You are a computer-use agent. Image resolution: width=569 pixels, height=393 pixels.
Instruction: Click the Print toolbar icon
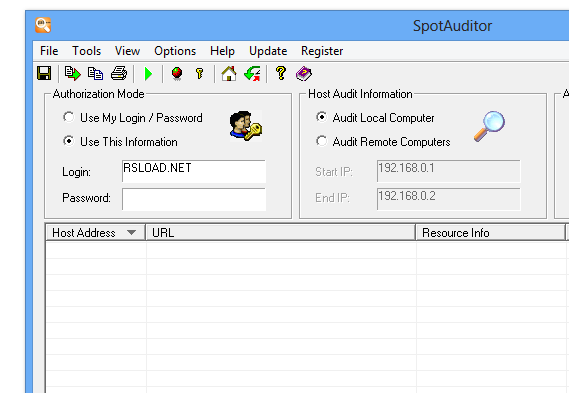tap(119, 74)
